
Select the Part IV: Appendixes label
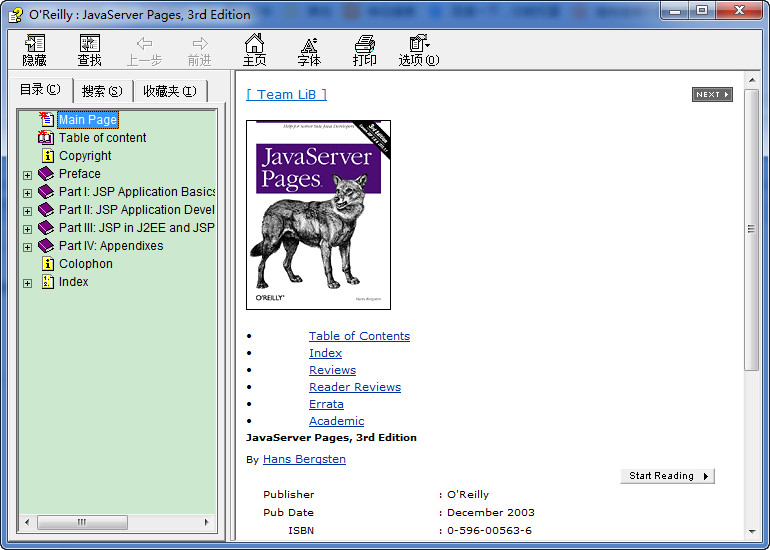tap(111, 246)
